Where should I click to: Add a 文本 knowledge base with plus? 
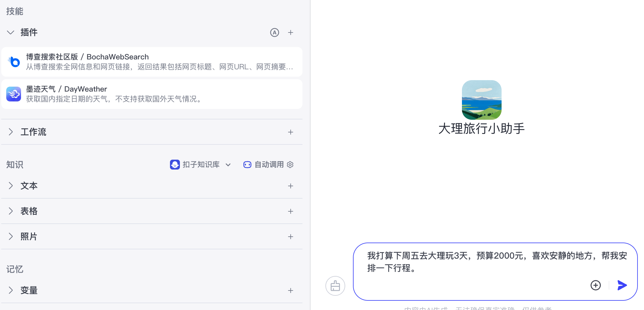pos(290,186)
